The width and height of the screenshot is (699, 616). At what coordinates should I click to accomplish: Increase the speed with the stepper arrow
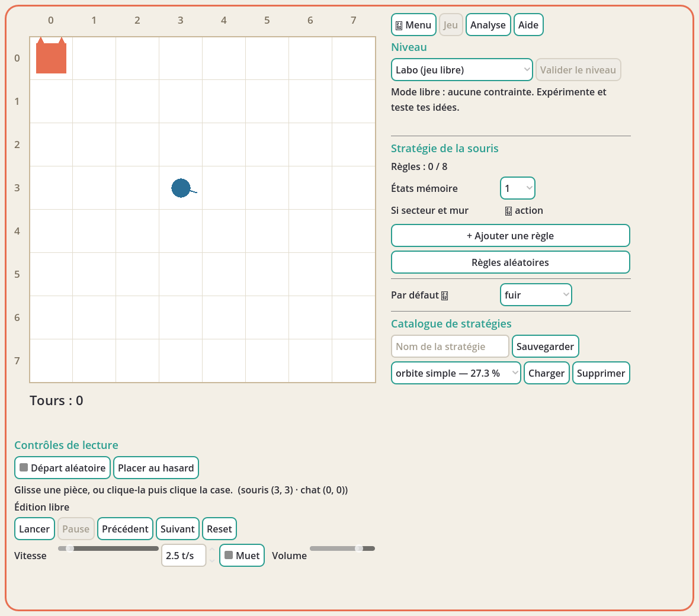[212, 550]
